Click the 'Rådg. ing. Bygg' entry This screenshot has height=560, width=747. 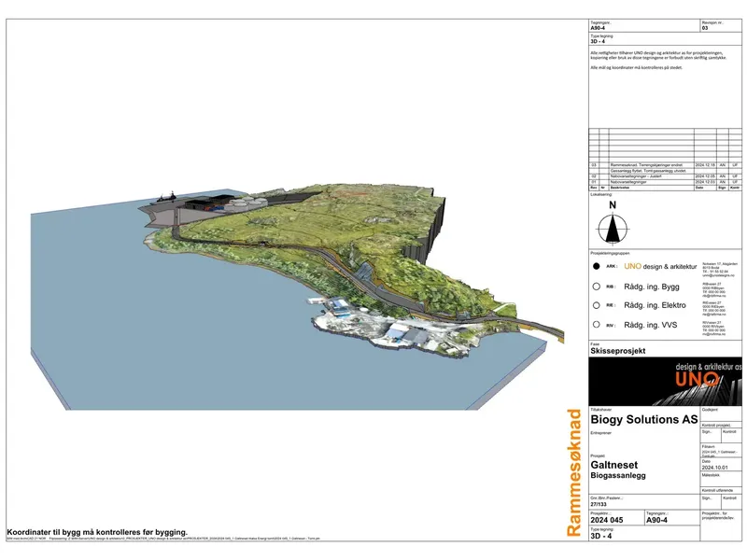(652, 287)
